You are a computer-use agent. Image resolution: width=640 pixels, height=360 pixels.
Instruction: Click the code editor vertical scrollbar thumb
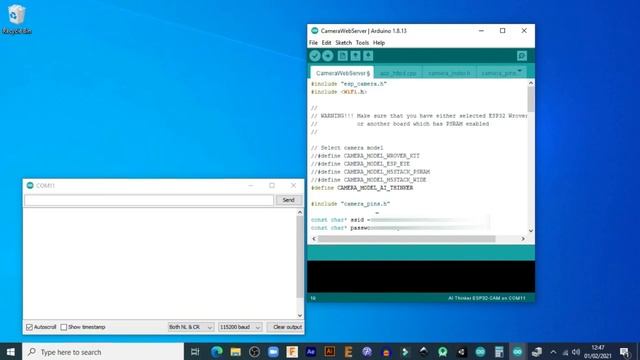click(x=531, y=99)
